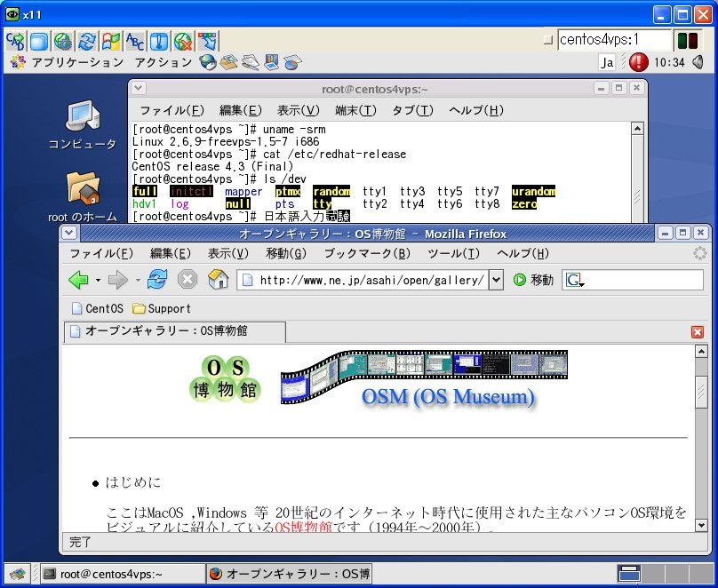Image resolution: width=718 pixels, height=588 pixels.
Task: Switch to root@centos4vps:~ in the bottom taskbar
Action: pyautogui.click(x=123, y=574)
